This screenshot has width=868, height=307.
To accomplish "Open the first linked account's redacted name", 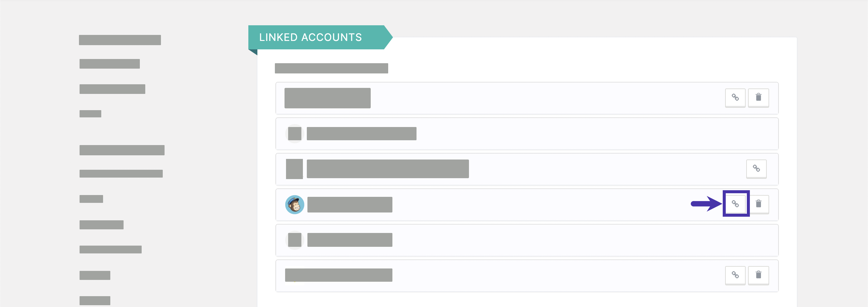I will click(328, 98).
